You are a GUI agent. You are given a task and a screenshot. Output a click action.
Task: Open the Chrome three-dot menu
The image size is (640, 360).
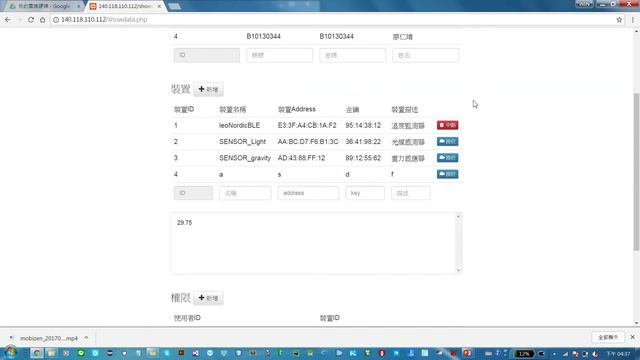coord(633,20)
